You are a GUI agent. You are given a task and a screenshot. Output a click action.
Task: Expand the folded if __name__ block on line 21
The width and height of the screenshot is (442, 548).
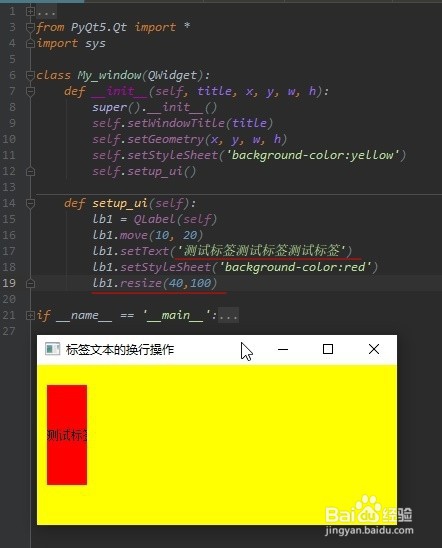30,315
